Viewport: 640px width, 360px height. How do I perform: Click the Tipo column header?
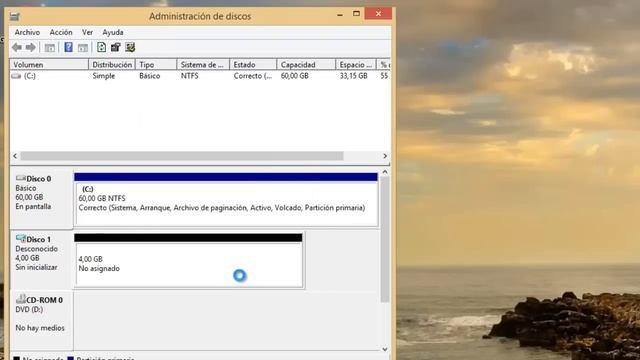pyautogui.click(x=156, y=64)
